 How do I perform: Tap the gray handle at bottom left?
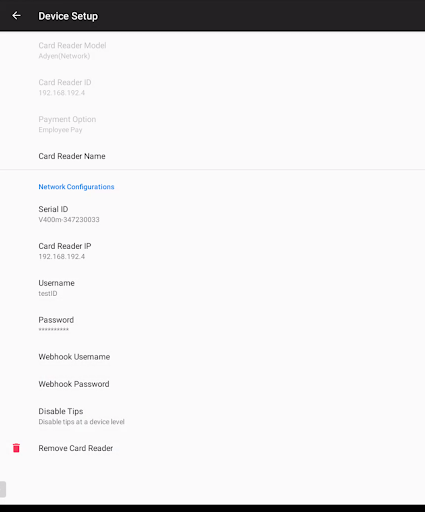click(3, 489)
